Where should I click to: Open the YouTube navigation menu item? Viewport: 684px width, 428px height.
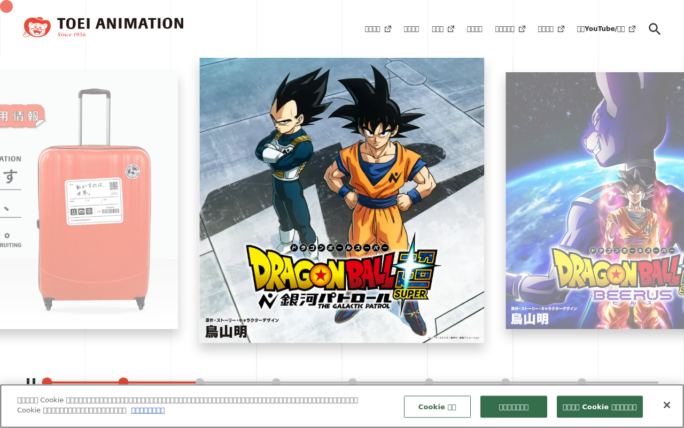click(x=601, y=29)
